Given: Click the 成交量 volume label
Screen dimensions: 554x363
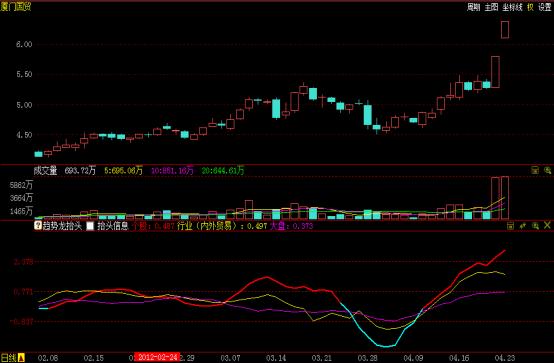Looking at the screenshot, I should pos(45,171).
